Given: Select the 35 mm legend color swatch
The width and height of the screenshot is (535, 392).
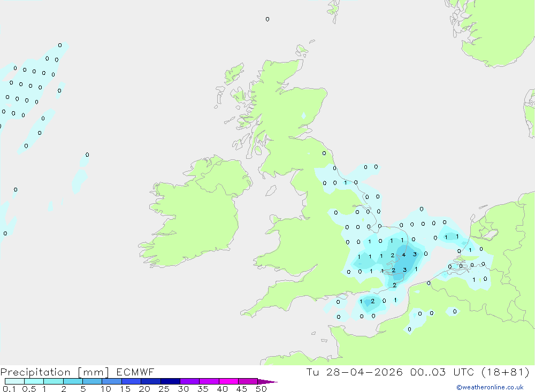Looking at the screenshot, I should [209, 381].
